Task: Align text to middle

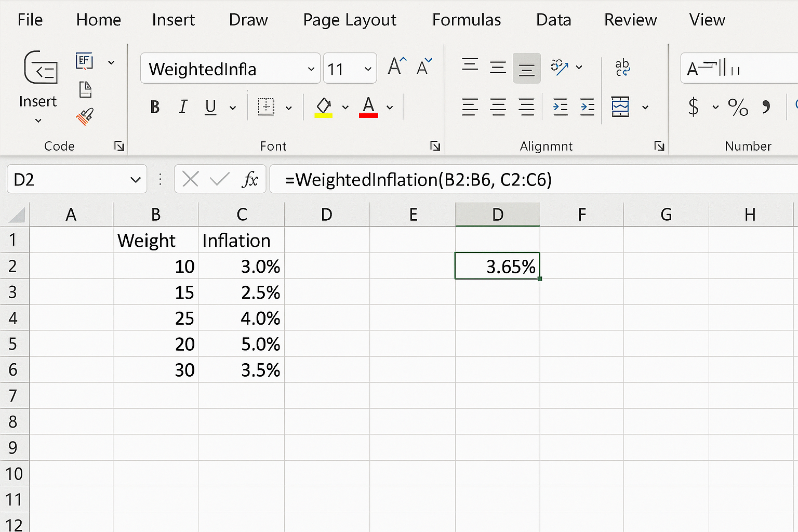Action: click(x=498, y=67)
